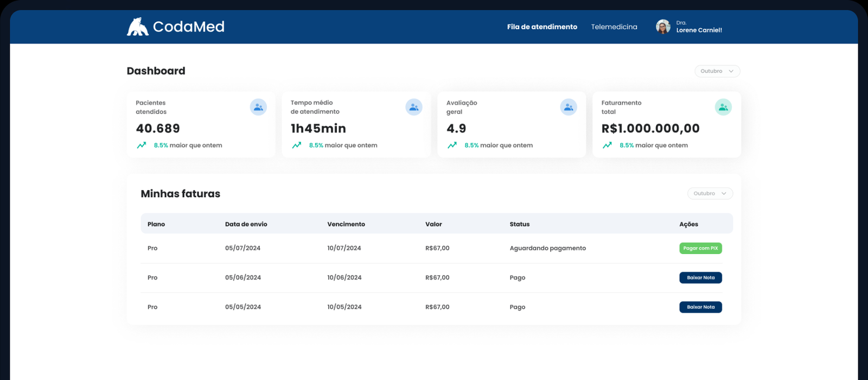
Task: Click trend arrow under Pacientes atendidos
Action: 142,145
